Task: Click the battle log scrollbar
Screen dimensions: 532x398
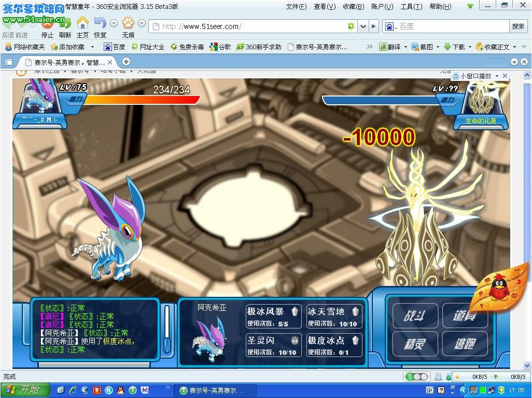Action: 167,330
